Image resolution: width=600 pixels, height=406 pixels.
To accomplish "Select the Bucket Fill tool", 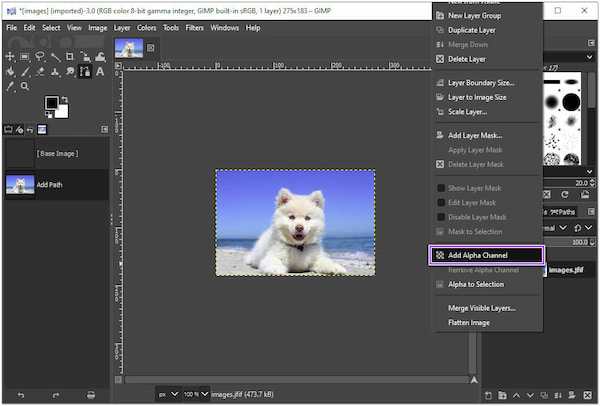I will coord(10,72).
